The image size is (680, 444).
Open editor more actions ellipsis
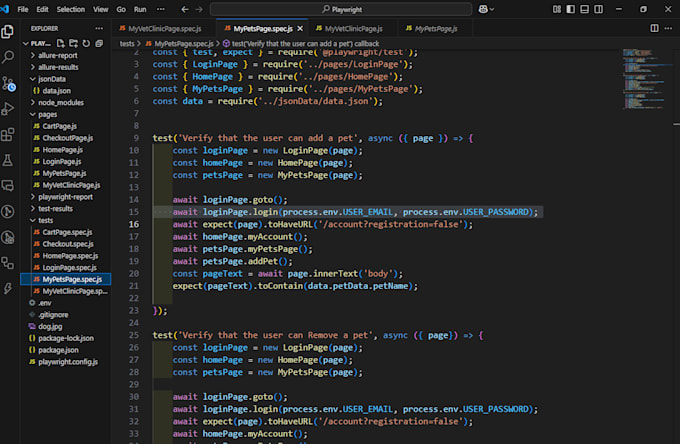668,28
